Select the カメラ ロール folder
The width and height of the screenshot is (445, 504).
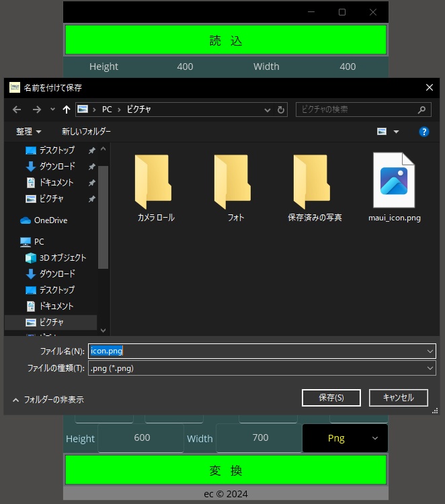pos(156,188)
